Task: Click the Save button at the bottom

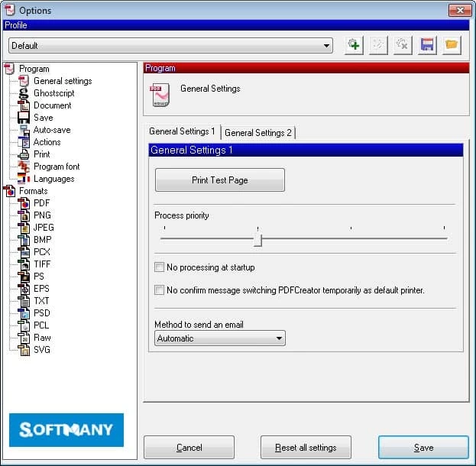Action: tap(423, 448)
